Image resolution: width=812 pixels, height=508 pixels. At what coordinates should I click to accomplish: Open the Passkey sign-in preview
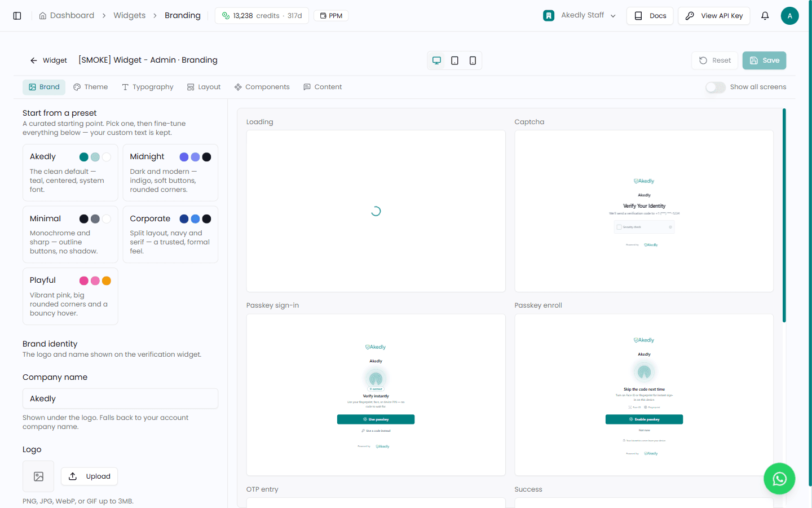tap(376, 395)
